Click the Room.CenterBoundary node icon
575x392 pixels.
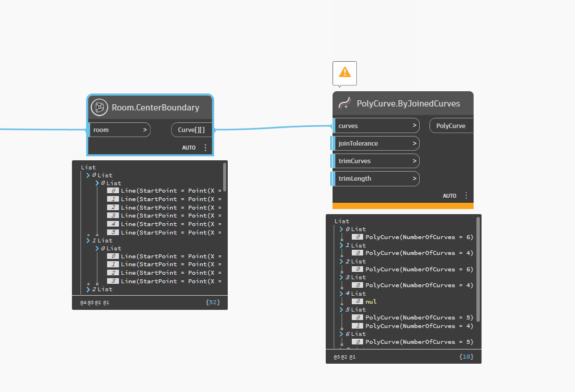pos(100,107)
